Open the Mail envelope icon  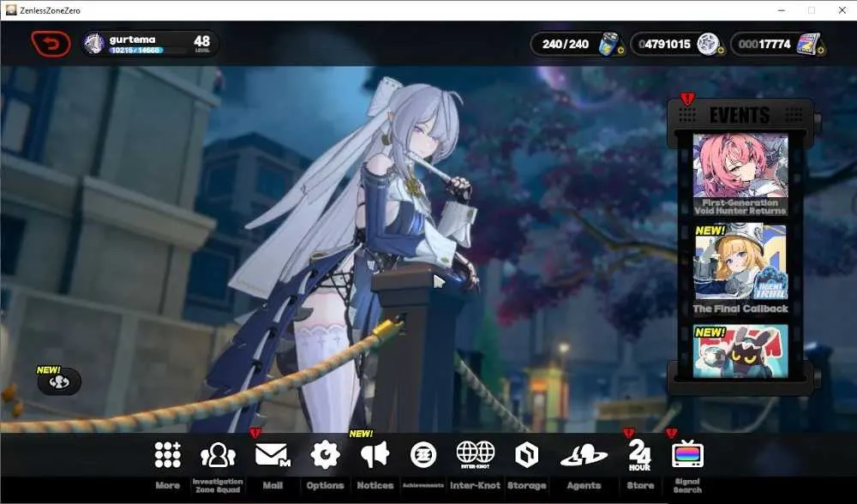(x=273, y=455)
